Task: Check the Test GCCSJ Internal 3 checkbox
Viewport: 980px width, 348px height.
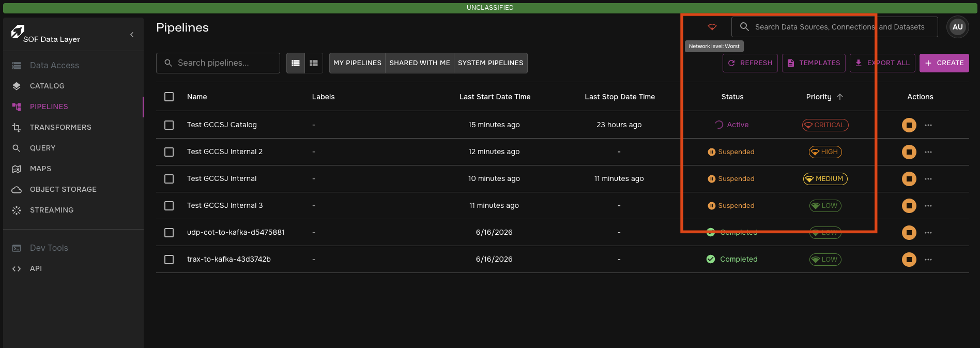Action: pyautogui.click(x=169, y=205)
